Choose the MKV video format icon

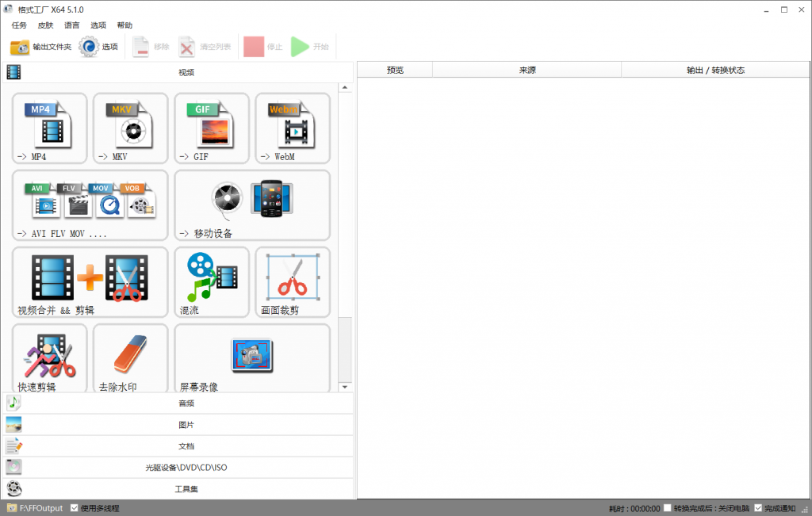tap(130, 128)
